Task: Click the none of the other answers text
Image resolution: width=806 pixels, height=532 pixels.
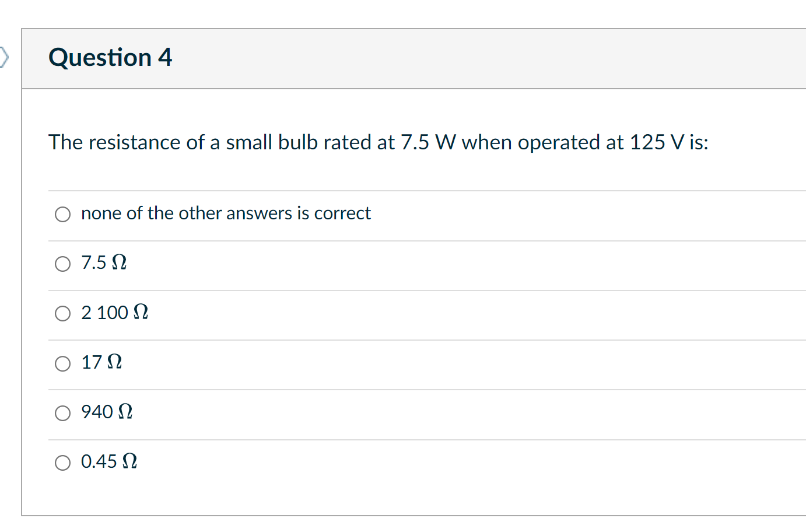Action: [226, 213]
